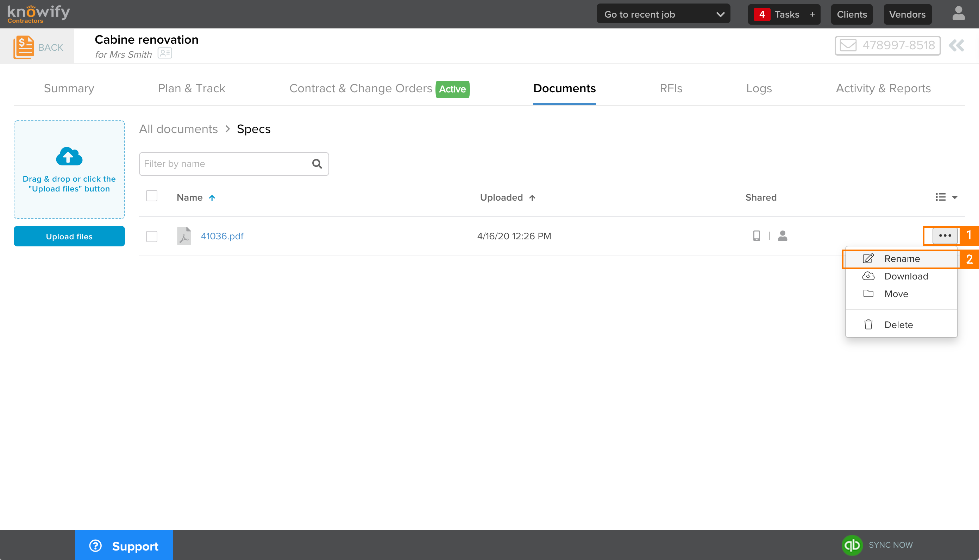Click the envelope email ID 478997-8518
Viewport: 979px width, 560px height.
[887, 45]
